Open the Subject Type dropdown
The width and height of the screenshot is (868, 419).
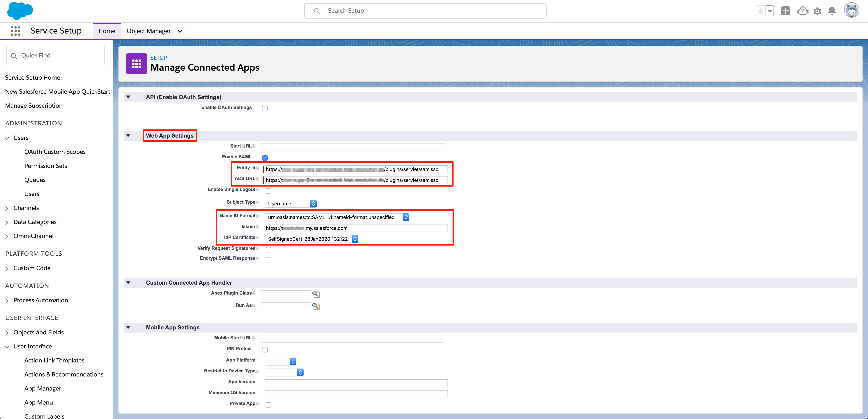click(290, 203)
